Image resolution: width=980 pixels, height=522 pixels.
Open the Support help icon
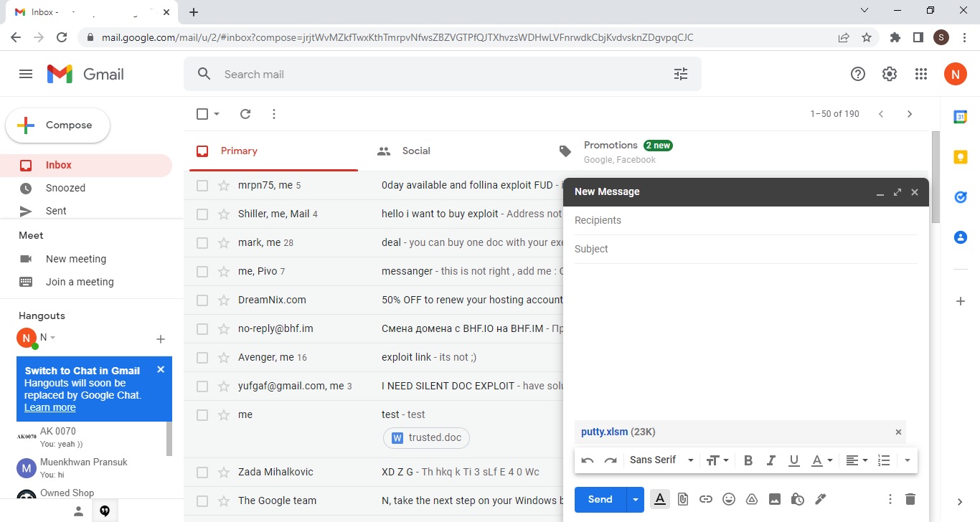pos(858,74)
